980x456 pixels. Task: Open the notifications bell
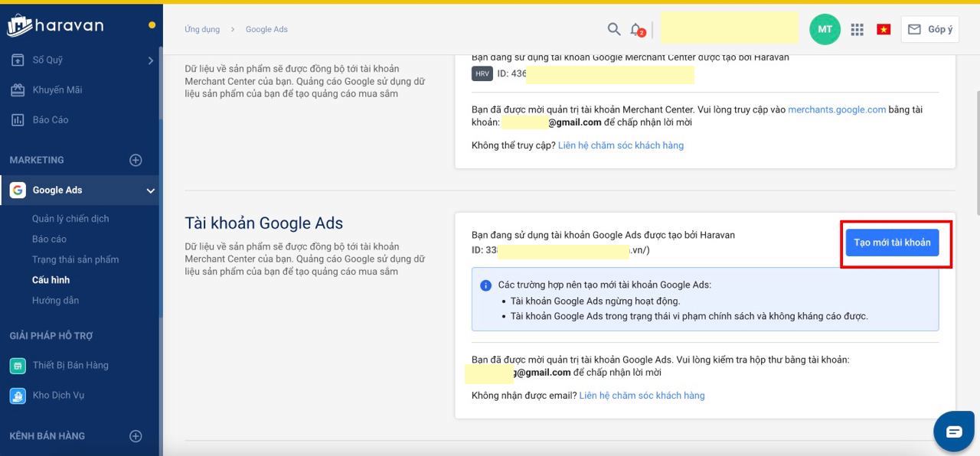click(x=636, y=30)
